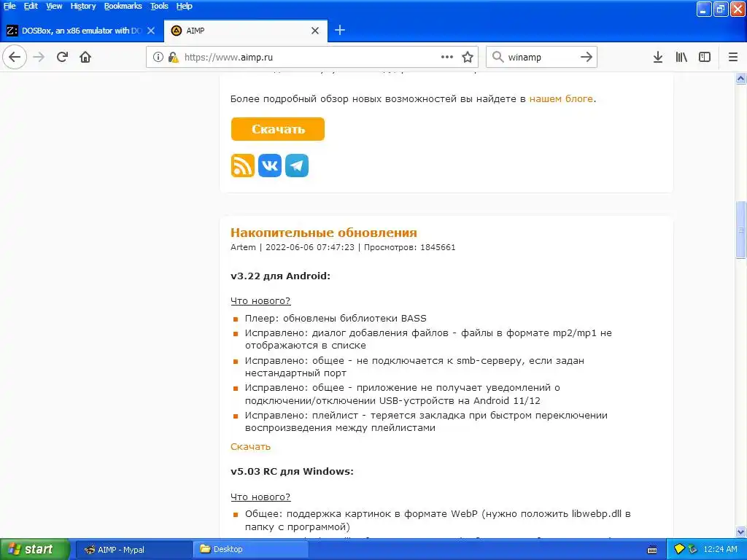Open the History menu
The image size is (747, 560).
tap(83, 6)
